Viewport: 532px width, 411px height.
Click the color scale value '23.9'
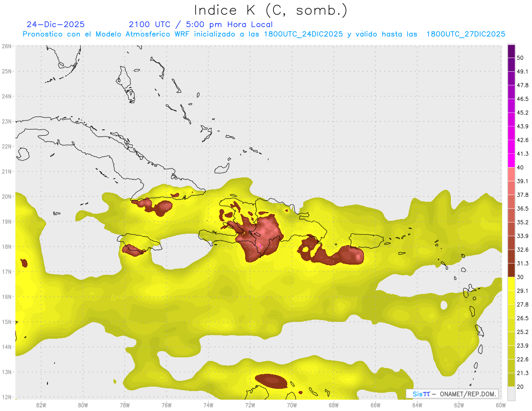523,345
